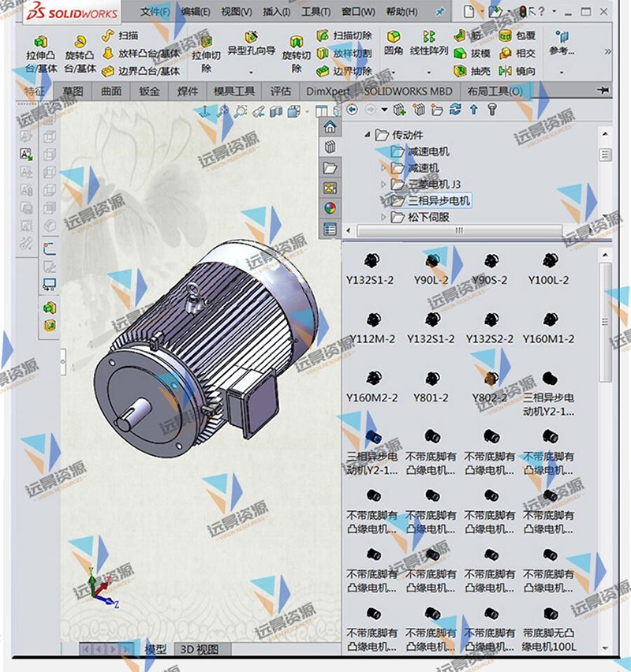Viewport: 631px width, 672px height.
Task: Select the Y802-2 motor part
Action: (490, 387)
